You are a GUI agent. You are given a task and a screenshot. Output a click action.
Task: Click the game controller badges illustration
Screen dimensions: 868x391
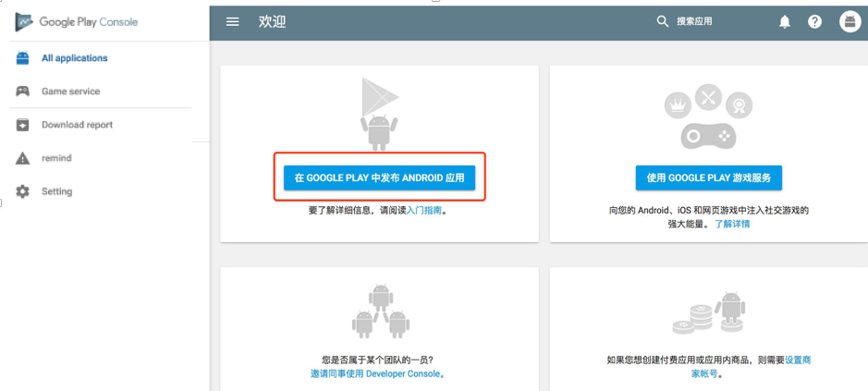[708, 116]
